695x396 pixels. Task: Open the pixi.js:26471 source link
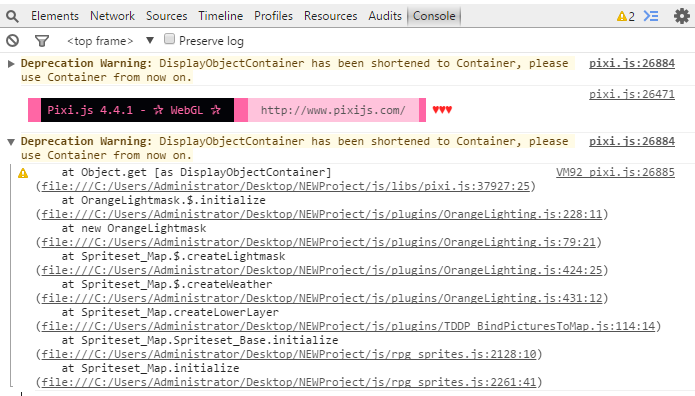632,94
